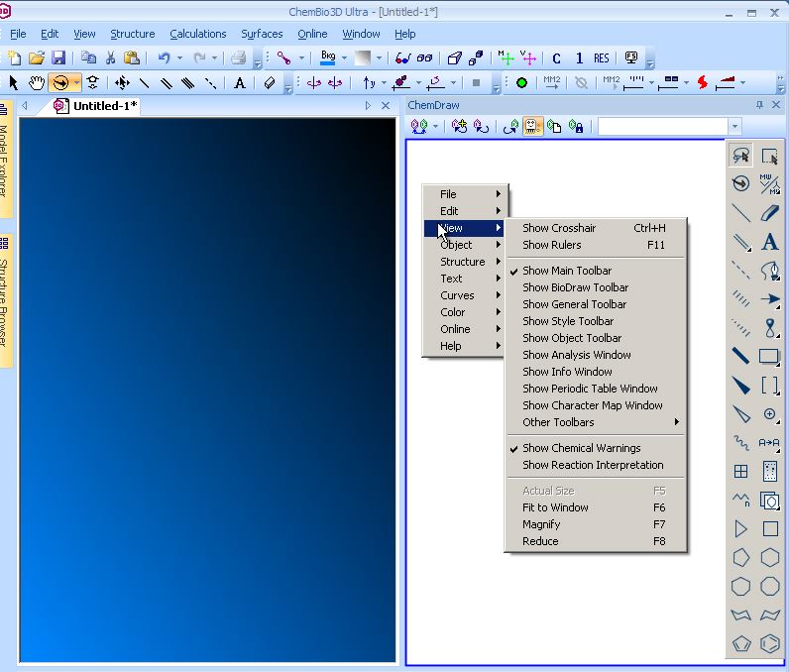The height and width of the screenshot is (672, 789).
Task: Pick the Bold bond tool
Action: pos(740,356)
